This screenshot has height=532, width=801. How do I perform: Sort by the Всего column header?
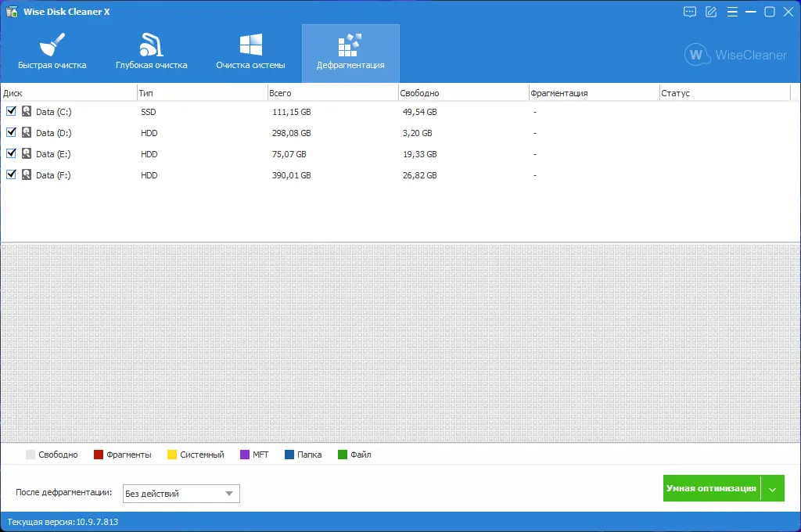[x=332, y=93]
